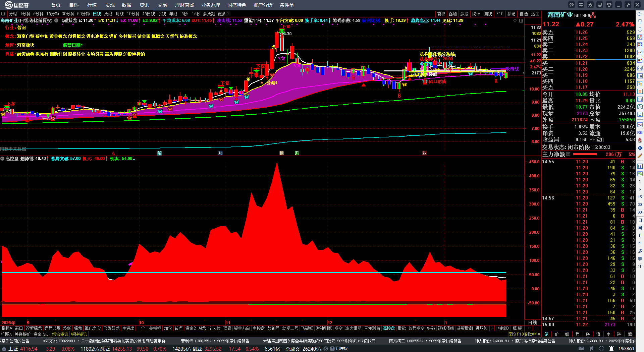Open the skin (shirt) theme icon
The height and width of the screenshot is (352, 644).
(x=609, y=5)
